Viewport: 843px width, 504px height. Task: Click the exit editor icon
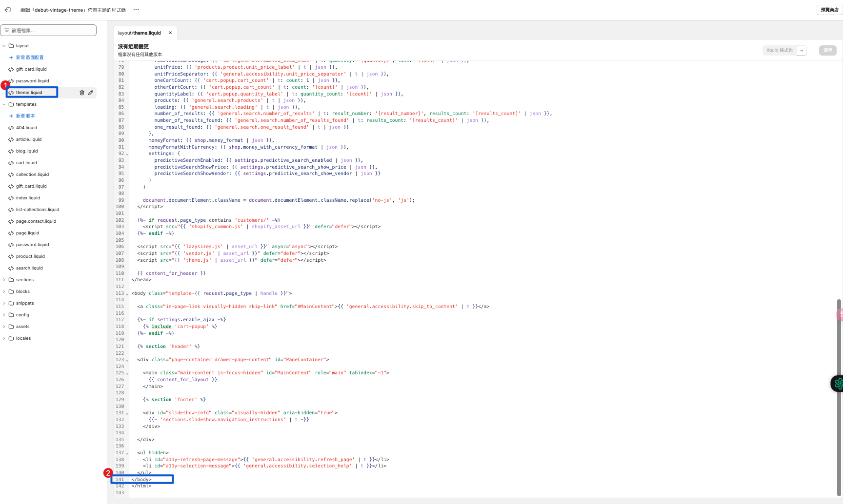coord(8,10)
